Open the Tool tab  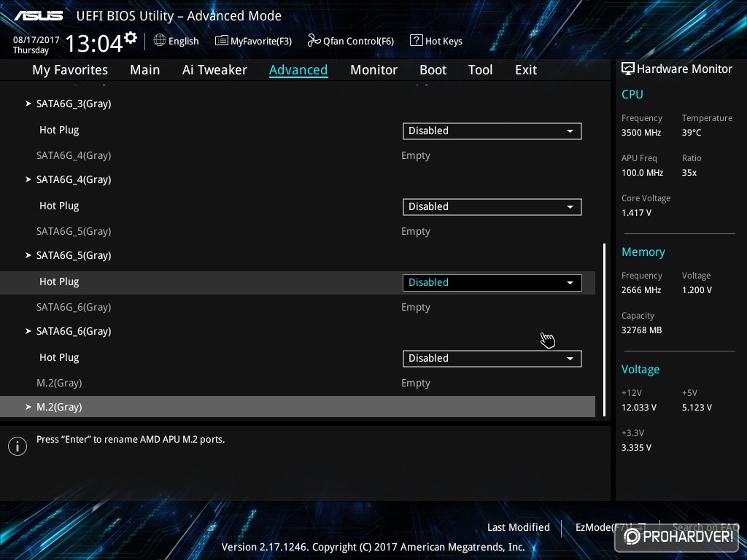tap(480, 70)
